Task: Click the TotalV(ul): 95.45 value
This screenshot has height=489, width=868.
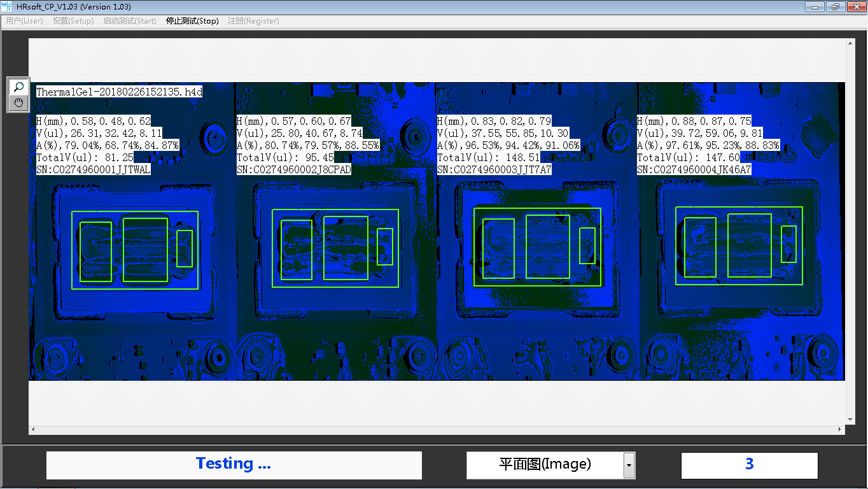Action: coord(285,158)
